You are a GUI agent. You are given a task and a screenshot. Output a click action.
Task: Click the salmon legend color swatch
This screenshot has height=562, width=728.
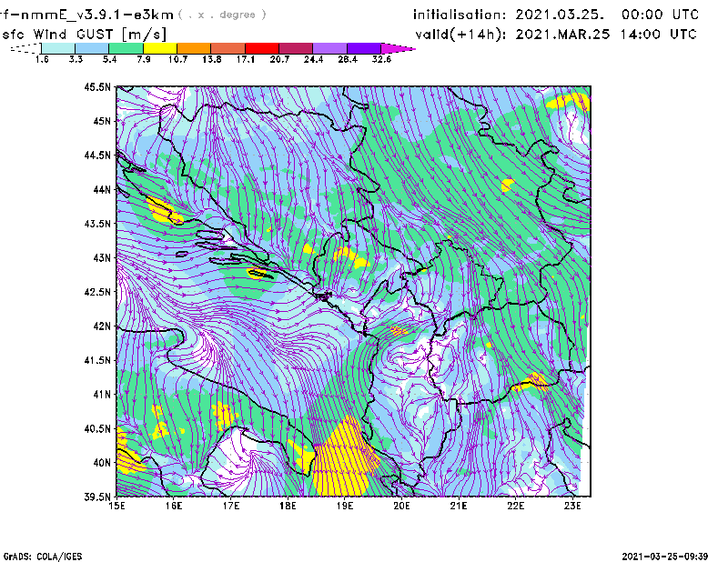[228, 48]
